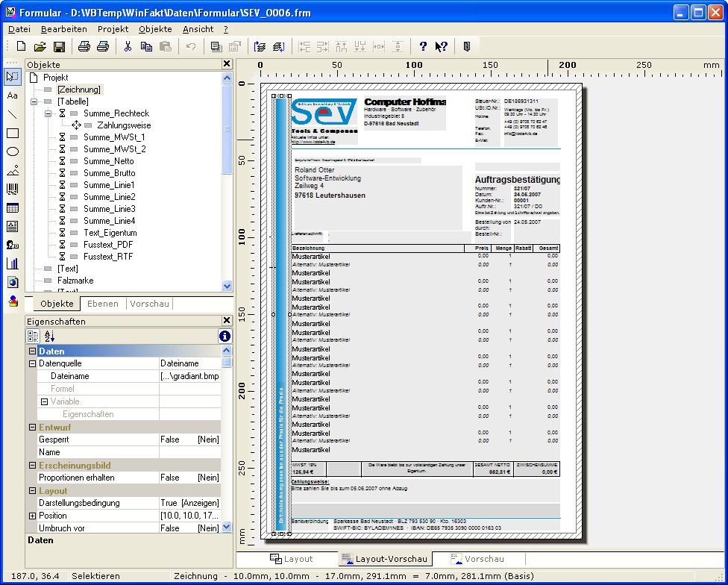728x585 pixels.
Task: Sort properties alphabetically with A-Z icon
Action: pos(50,337)
